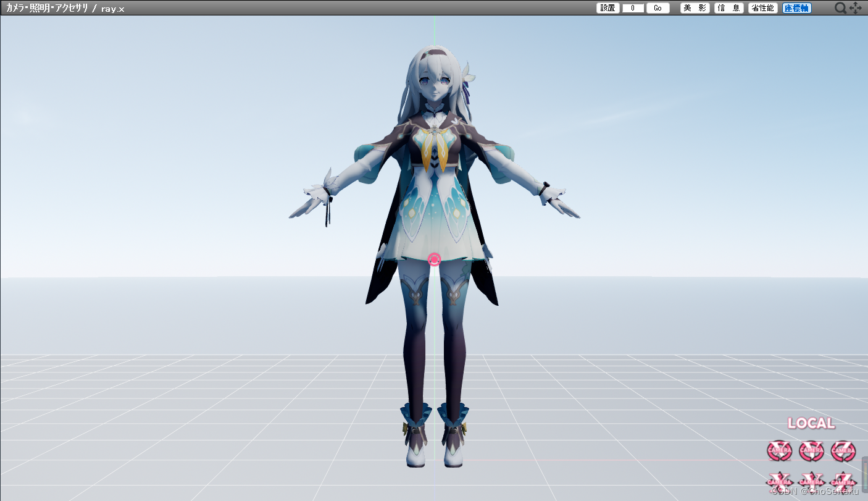Click the camera Y rotation icon
This screenshot has height=501, width=868.
tap(811, 451)
